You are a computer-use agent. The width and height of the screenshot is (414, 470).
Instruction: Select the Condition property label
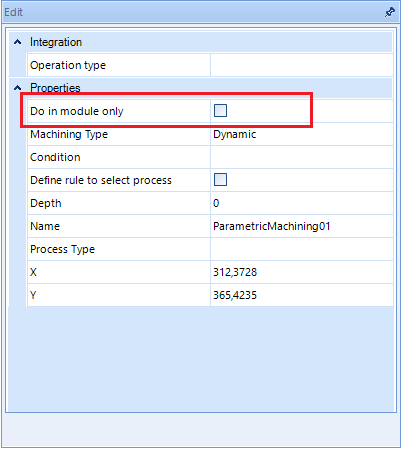(x=55, y=157)
